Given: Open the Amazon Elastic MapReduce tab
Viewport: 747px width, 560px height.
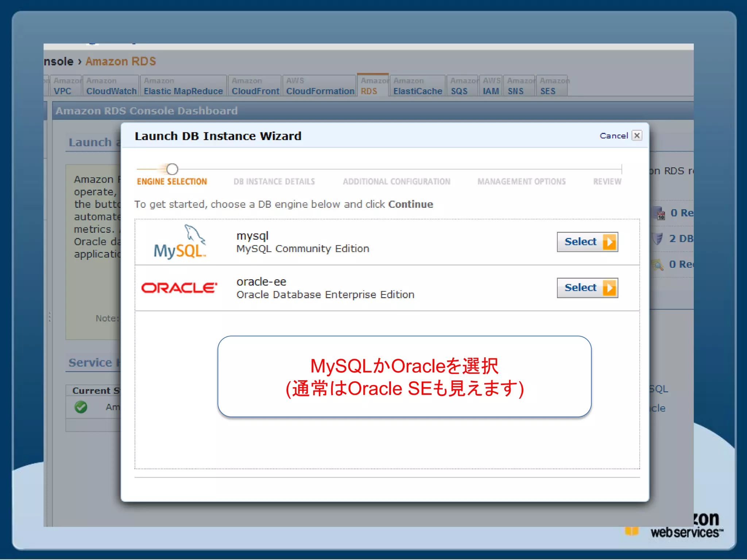Looking at the screenshot, I should pyautogui.click(x=183, y=86).
